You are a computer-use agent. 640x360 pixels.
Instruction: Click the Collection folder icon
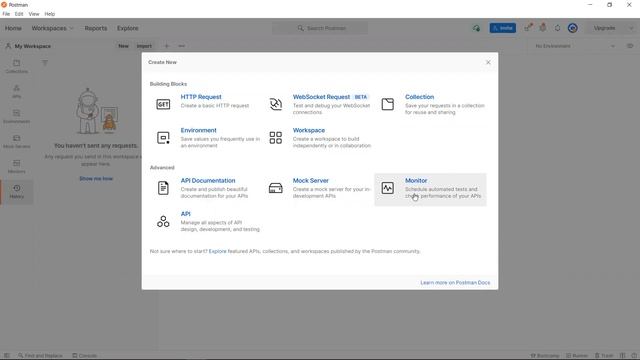(x=388, y=104)
